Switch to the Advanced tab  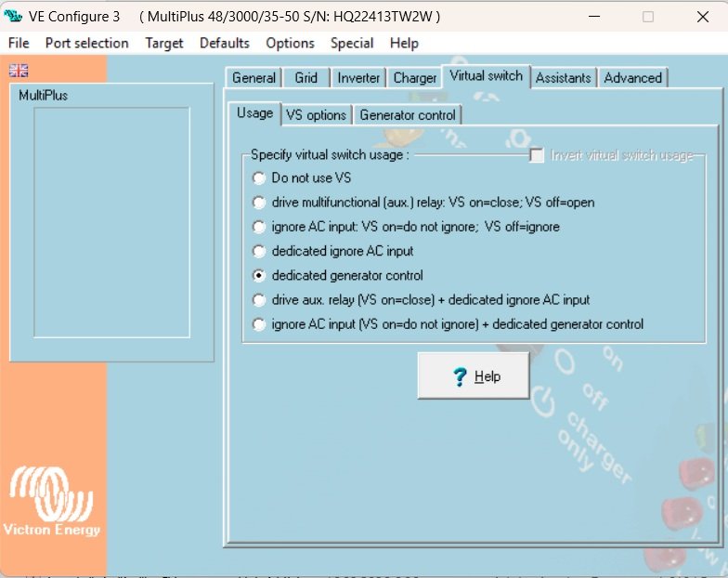coord(633,78)
